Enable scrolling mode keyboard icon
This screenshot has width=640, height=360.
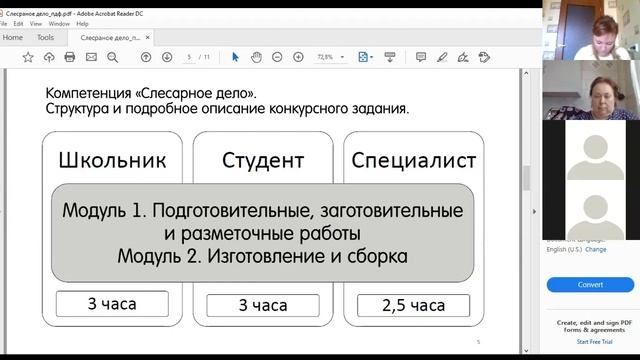point(390,57)
